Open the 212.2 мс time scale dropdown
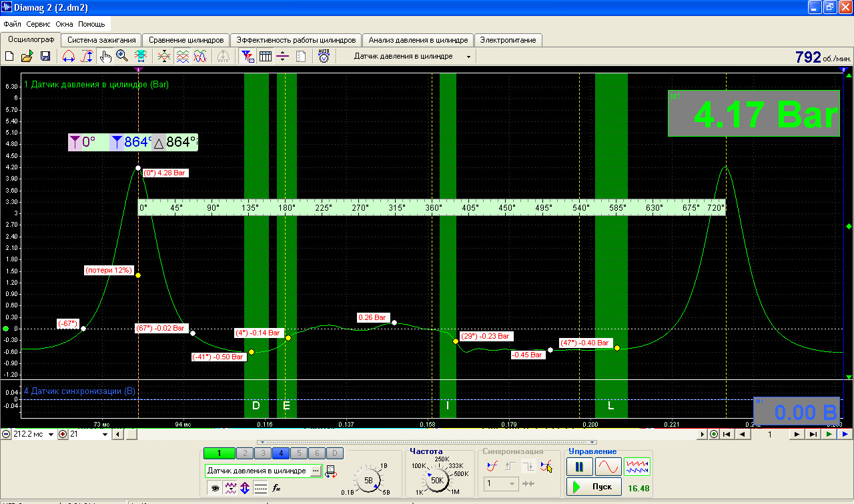 [x=51, y=434]
